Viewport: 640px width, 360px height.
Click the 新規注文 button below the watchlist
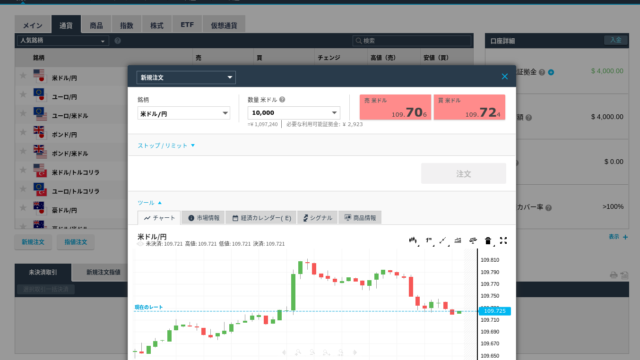[33, 242]
